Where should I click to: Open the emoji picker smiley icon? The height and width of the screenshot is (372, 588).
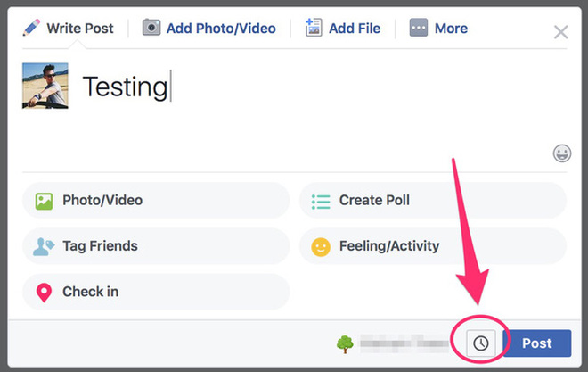coord(561,153)
